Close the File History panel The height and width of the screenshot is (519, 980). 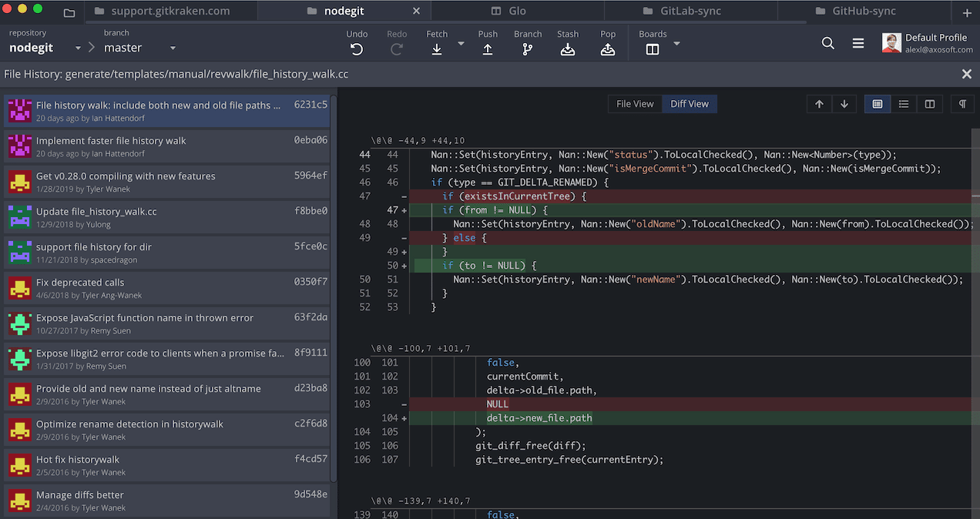(966, 74)
